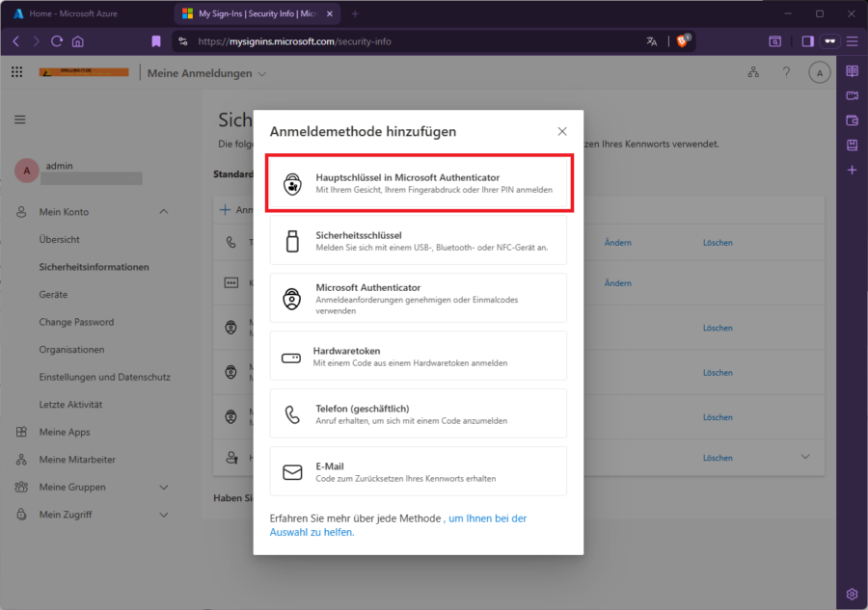
Task: Start Brave Talk from the sidebar
Action: pyautogui.click(x=852, y=94)
